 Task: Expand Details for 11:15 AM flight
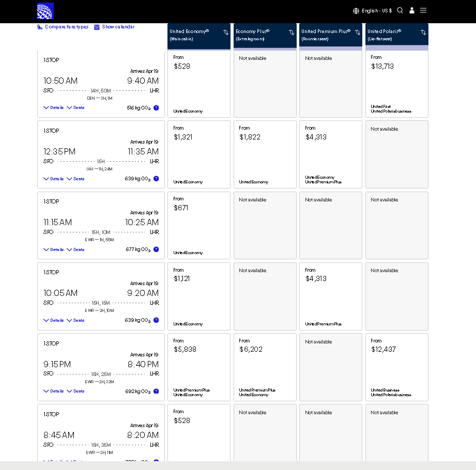53,249
